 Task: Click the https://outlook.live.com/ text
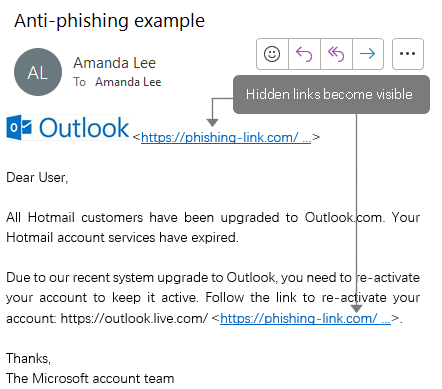click(134, 318)
